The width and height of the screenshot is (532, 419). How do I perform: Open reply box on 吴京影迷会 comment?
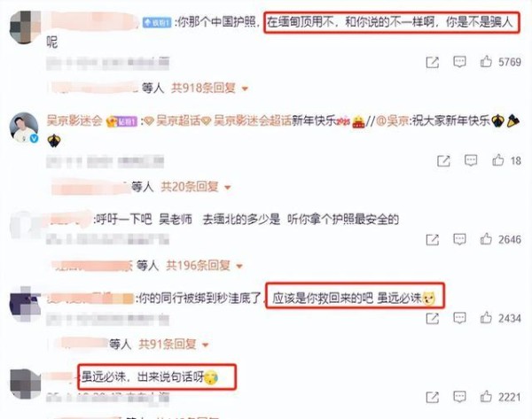pyautogui.click(x=471, y=160)
